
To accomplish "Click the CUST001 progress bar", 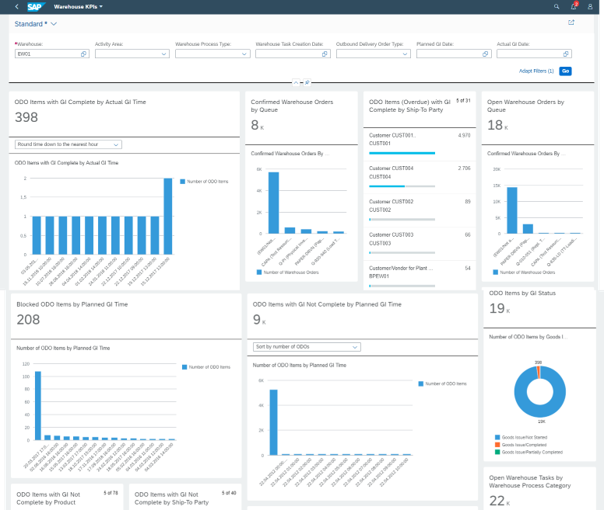I will coord(402,153).
